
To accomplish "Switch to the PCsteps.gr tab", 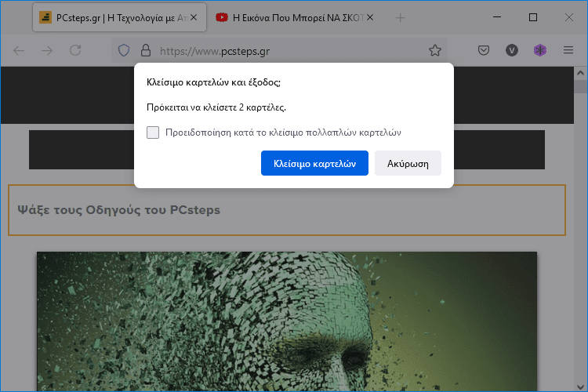I will click(x=119, y=17).
